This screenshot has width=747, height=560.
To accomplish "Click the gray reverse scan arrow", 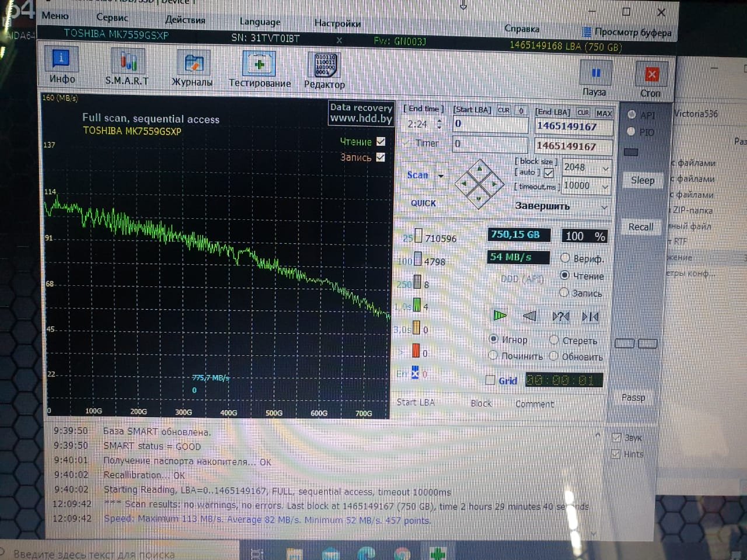I will [529, 316].
